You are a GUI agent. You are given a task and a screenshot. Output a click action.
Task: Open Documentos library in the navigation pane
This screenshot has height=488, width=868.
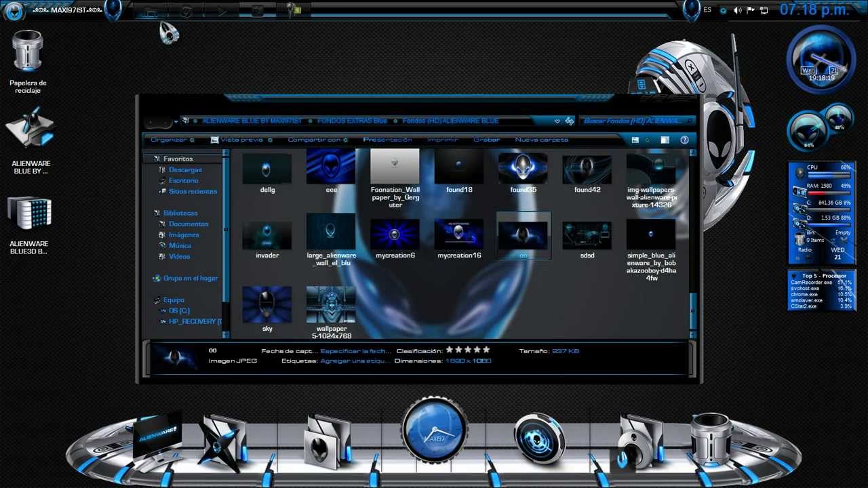pos(189,224)
